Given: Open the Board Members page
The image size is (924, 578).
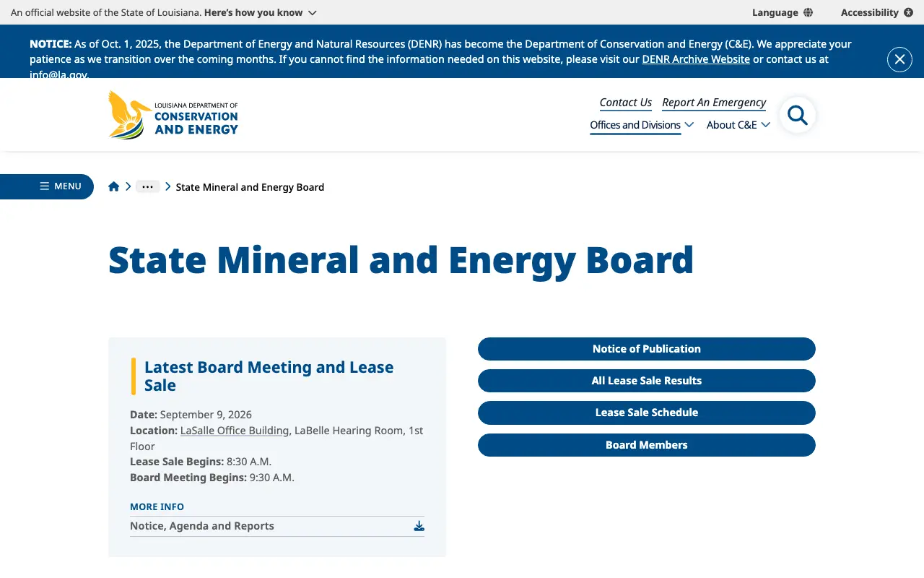Looking at the screenshot, I should [x=647, y=445].
